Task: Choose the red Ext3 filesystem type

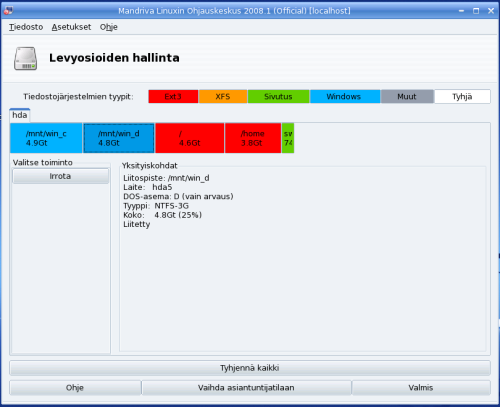Action: tap(173, 97)
